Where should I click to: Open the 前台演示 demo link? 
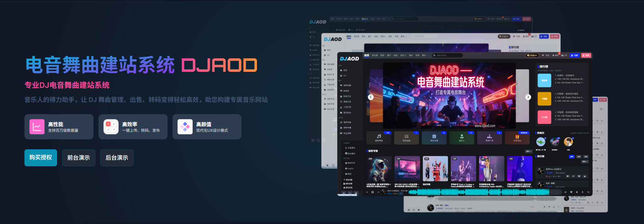pos(79,157)
